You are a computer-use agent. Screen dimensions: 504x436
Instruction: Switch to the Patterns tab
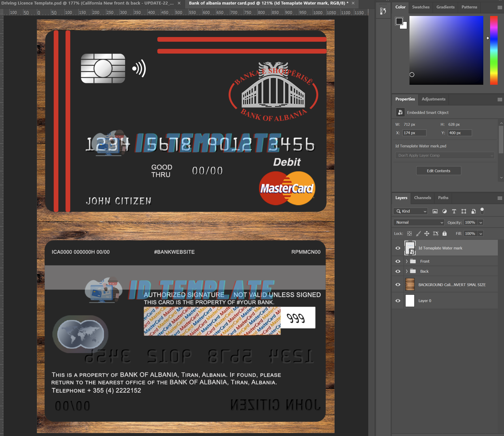469,7
